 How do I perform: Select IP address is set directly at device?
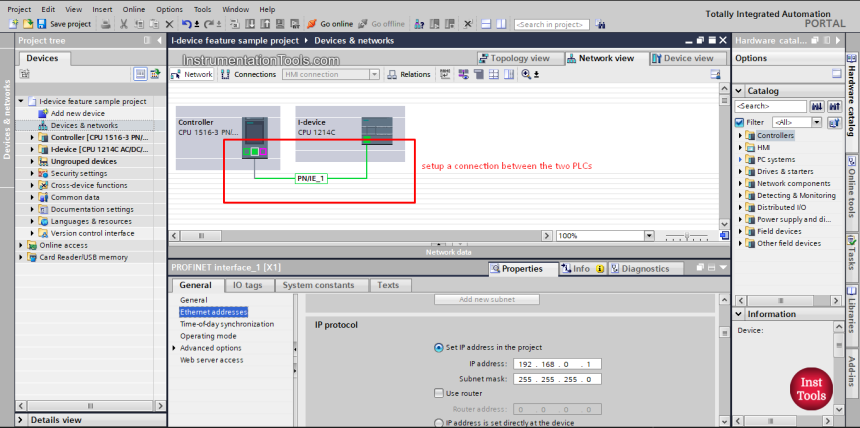point(438,423)
